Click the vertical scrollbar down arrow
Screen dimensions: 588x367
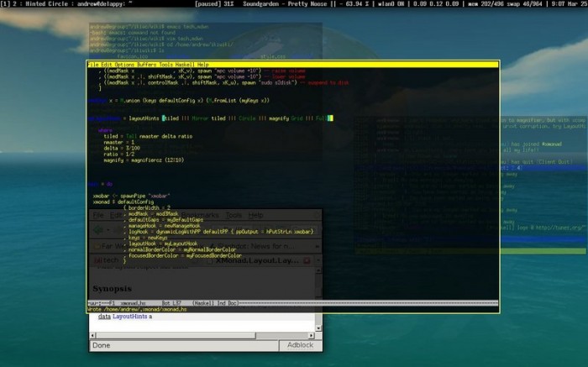(318, 328)
